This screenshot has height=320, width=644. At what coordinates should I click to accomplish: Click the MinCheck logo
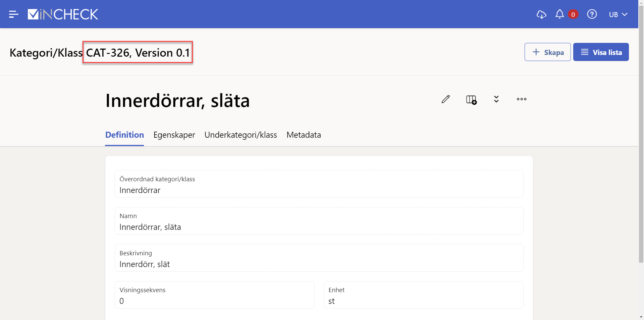click(x=63, y=14)
